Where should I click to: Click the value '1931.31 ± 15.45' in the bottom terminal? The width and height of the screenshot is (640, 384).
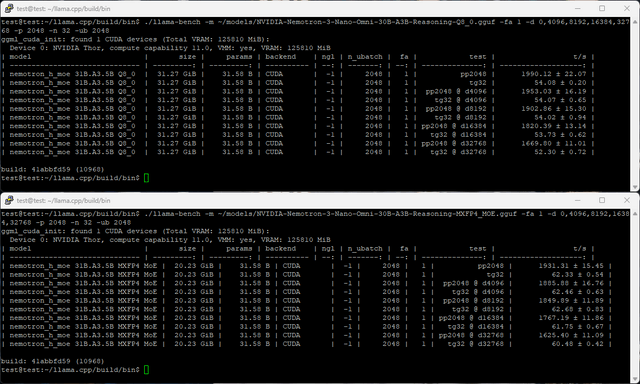(x=571, y=266)
